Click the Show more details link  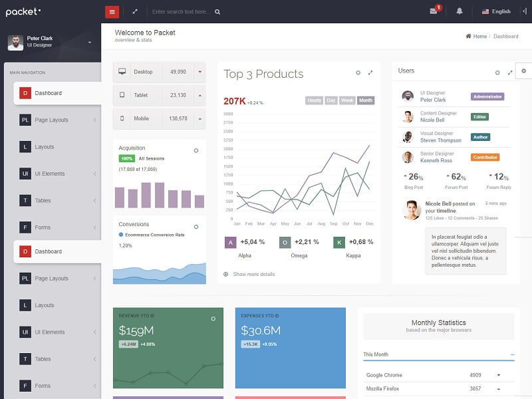tap(254, 274)
